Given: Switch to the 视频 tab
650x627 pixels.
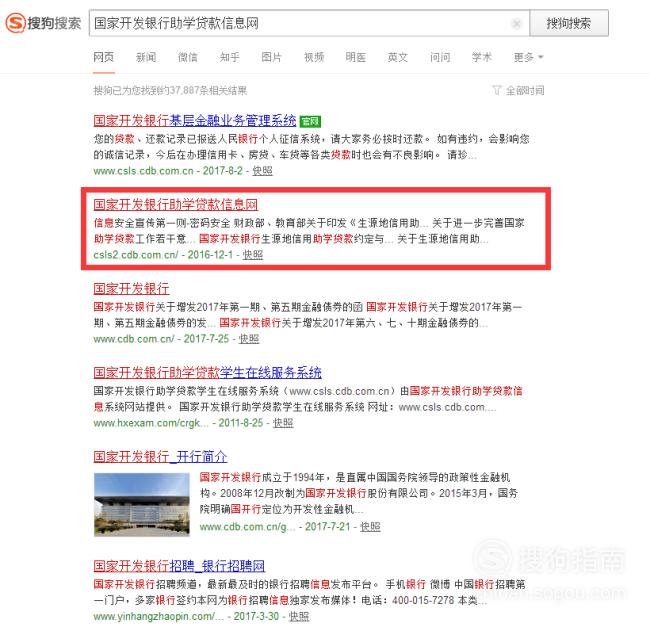Looking at the screenshot, I should tap(314, 57).
